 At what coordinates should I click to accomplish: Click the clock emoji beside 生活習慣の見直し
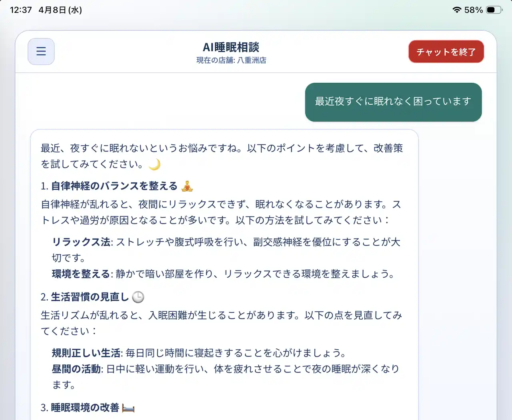[138, 297]
